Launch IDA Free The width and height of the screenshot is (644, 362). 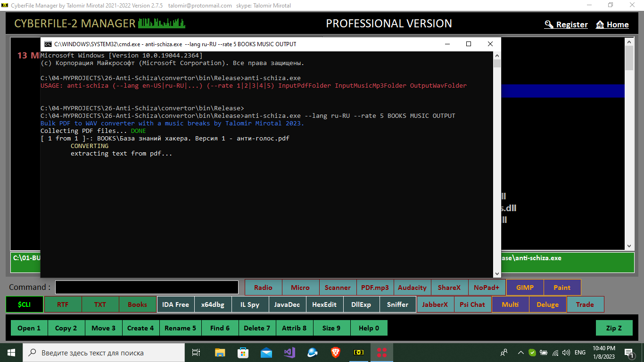[x=175, y=304]
